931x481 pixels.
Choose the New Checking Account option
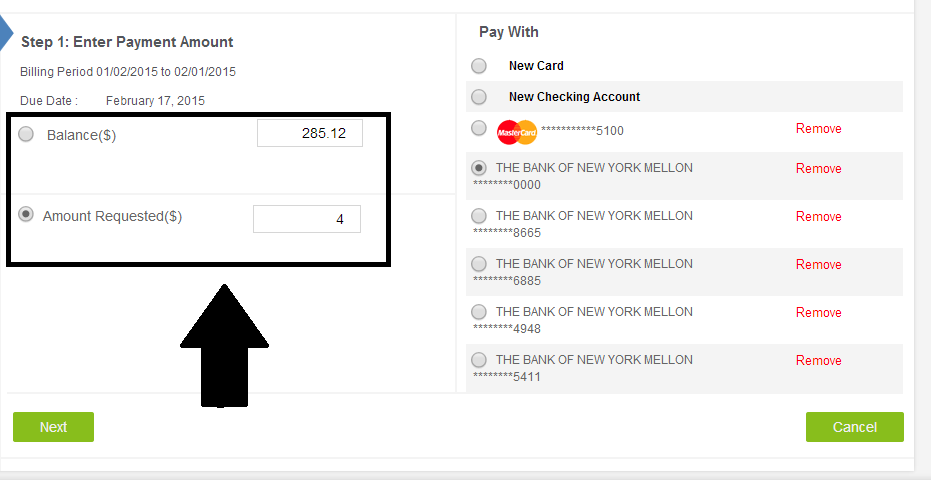pyautogui.click(x=479, y=97)
